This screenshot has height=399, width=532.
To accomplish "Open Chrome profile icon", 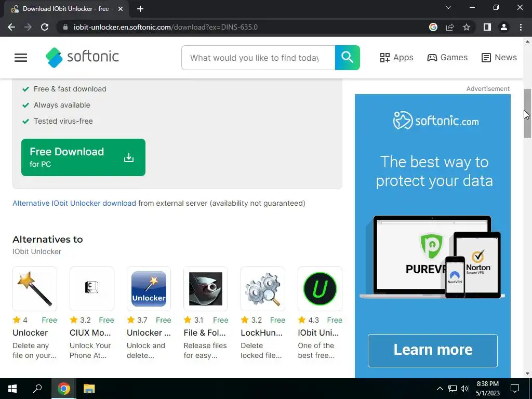I will coord(504,27).
